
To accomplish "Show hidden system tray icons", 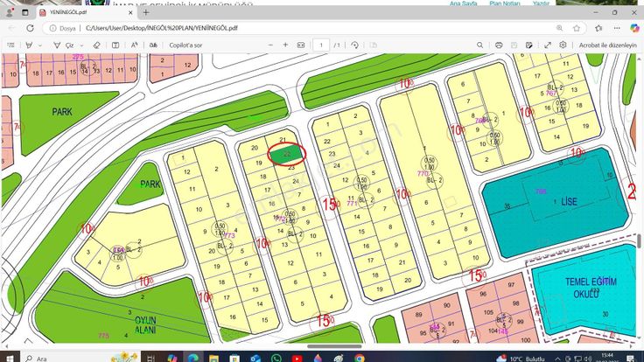I will point(557,359).
